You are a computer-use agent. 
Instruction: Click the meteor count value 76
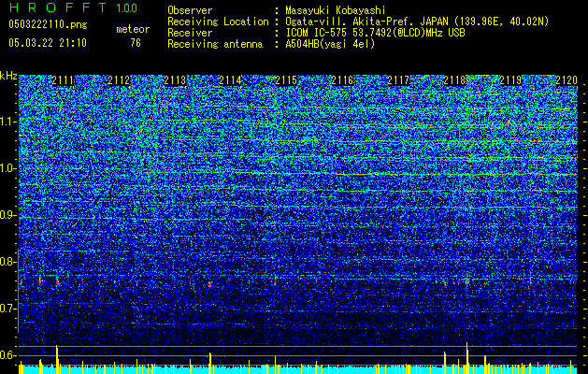click(136, 43)
